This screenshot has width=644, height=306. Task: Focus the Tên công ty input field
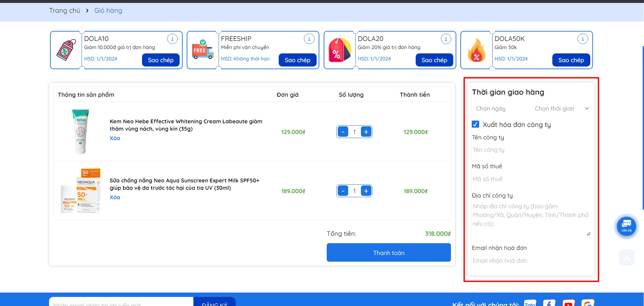(x=531, y=150)
